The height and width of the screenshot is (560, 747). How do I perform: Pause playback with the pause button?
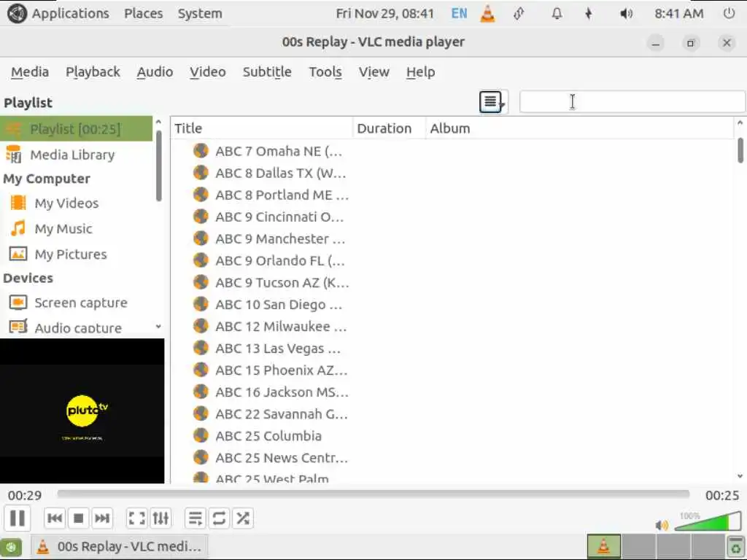(18, 518)
